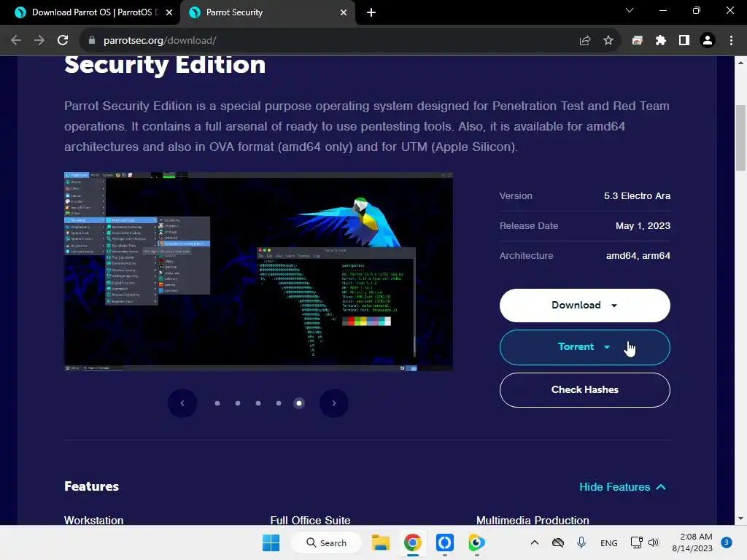Click the taskbar Search box
The image size is (747, 560).
[x=326, y=542]
